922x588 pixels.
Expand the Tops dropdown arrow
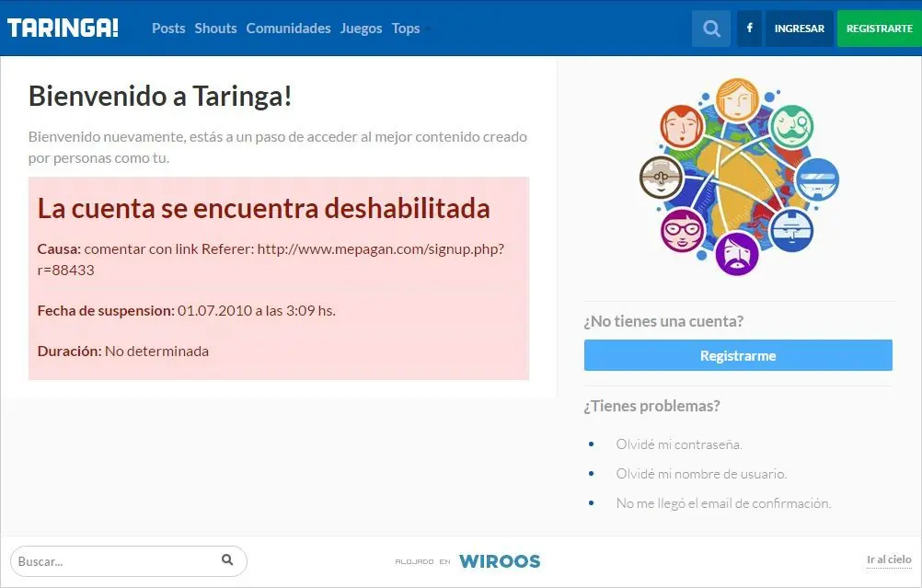coord(428,29)
